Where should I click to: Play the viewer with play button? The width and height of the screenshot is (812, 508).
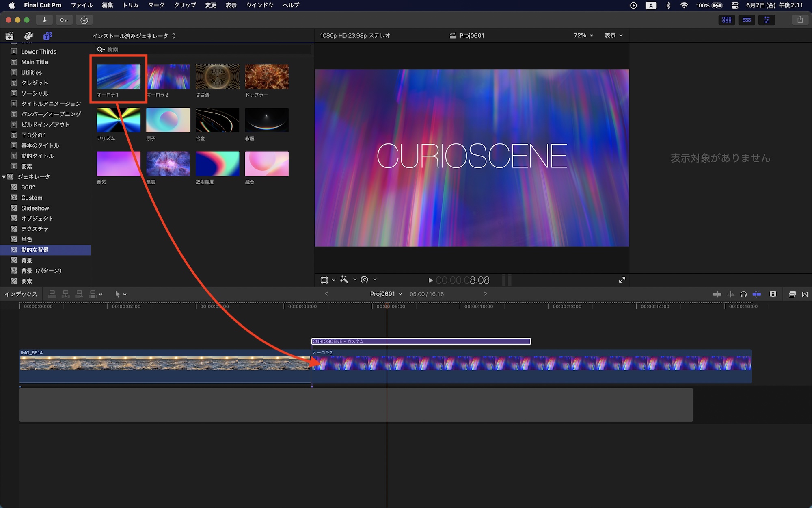click(x=430, y=280)
